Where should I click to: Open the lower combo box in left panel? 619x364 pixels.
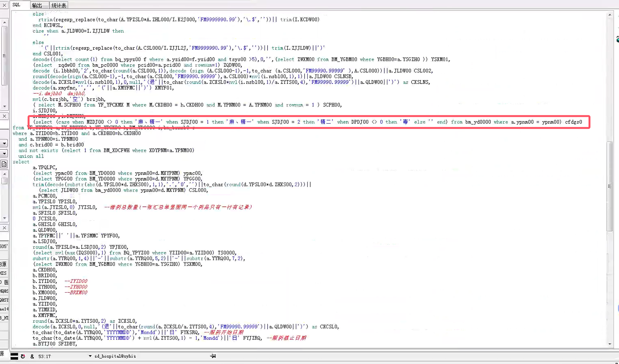(4, 154)
